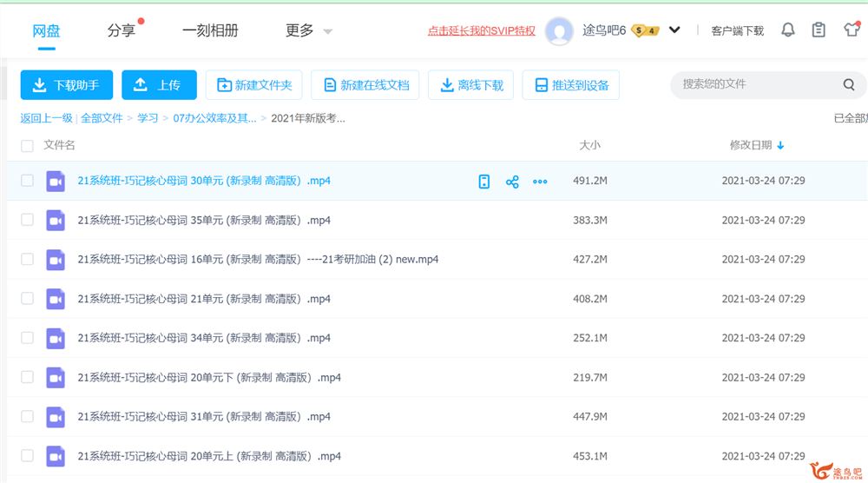Image resolution: width=868 pixels, height=483 pixels.
Task: Open 31单元 video file name
Action: 204,416
